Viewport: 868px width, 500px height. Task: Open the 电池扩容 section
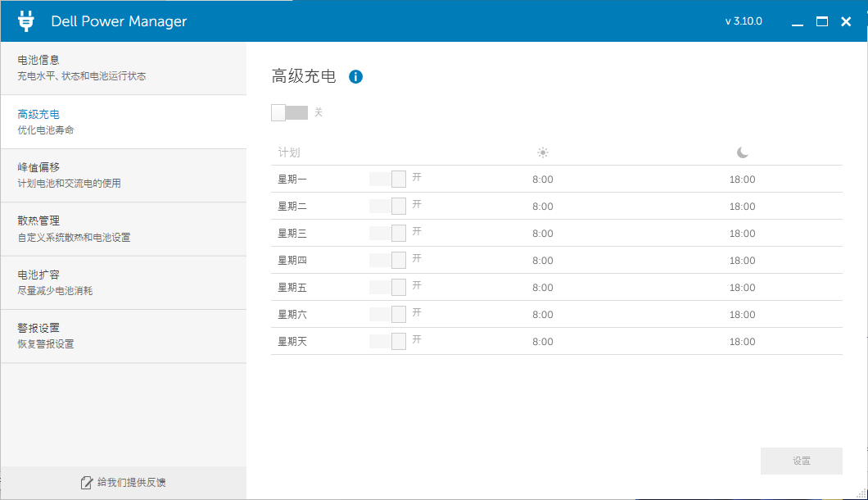tap(124, 283)
